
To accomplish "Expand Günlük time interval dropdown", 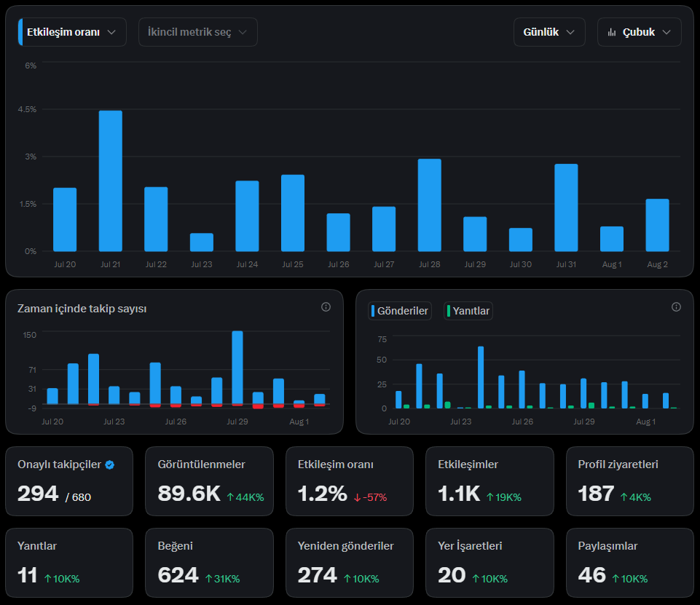I will pos(549,32).
